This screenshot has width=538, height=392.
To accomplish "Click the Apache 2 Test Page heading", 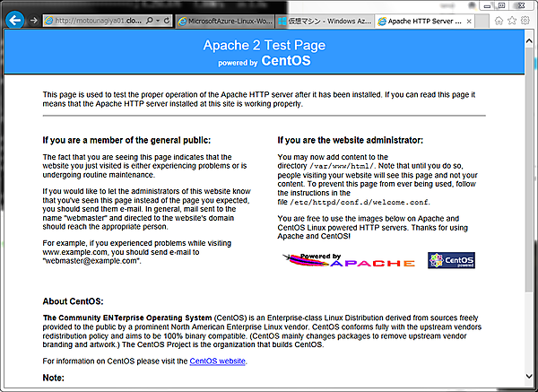I will 265,46.
